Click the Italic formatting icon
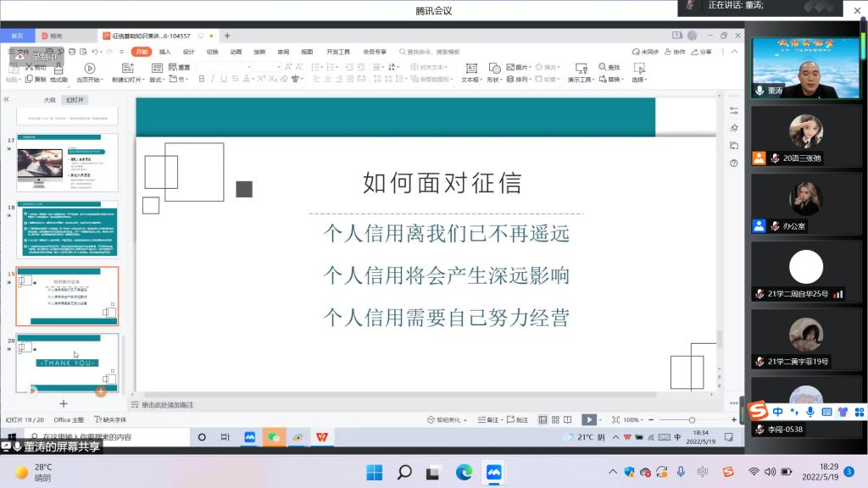 pyautogui.click(x=213, y=79)
